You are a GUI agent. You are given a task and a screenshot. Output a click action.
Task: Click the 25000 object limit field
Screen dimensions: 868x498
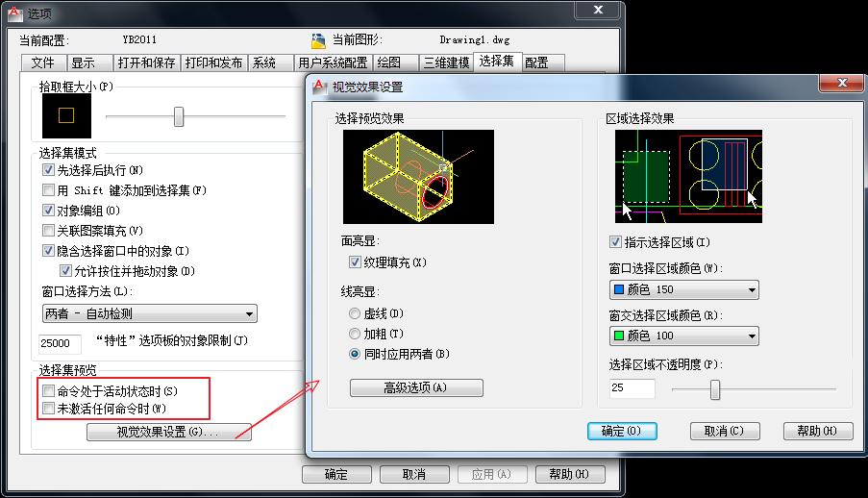tap(60, 343)
